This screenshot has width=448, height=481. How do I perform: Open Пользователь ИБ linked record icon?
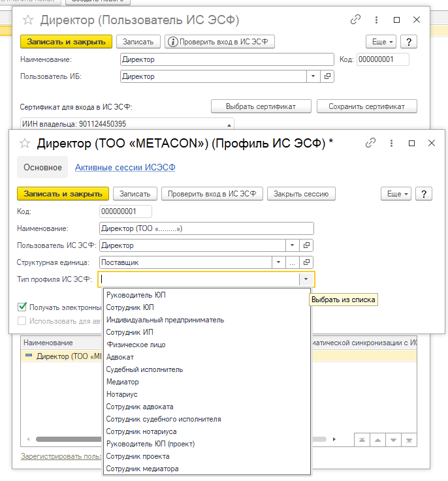tap(327, 76)
